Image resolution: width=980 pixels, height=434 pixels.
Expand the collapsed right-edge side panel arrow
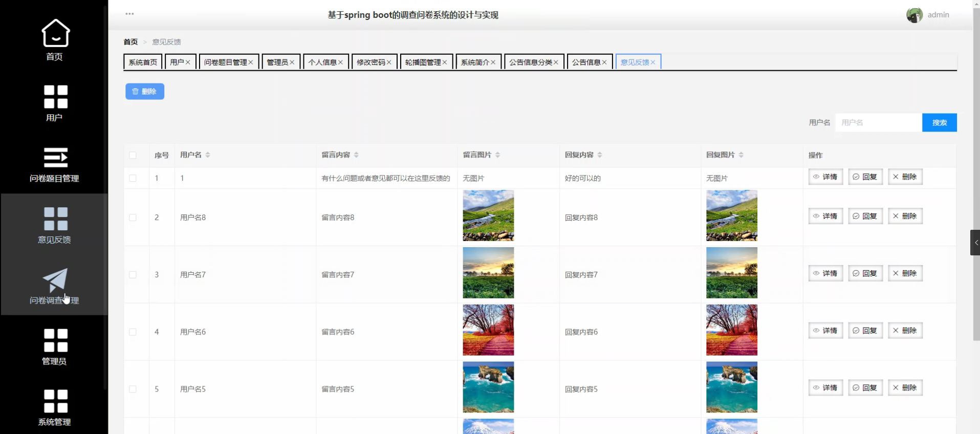975,243
